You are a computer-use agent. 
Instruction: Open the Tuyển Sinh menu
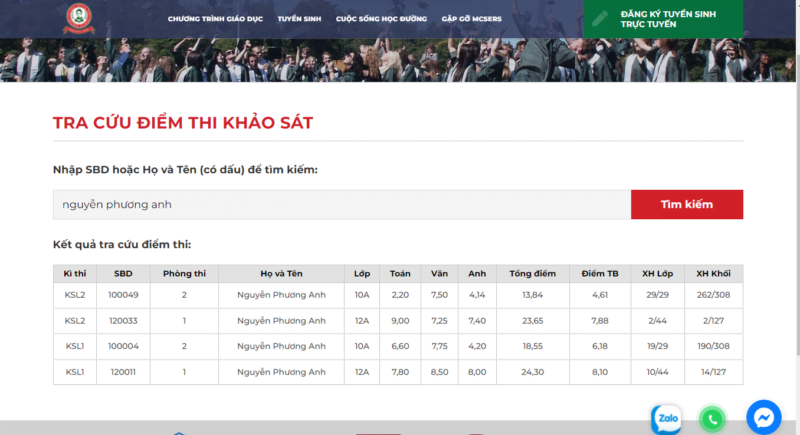click(x=299, y=19)
